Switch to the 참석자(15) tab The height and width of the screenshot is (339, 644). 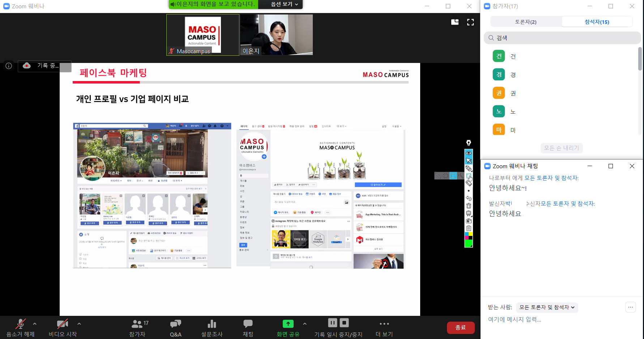(x=597, y=22)
